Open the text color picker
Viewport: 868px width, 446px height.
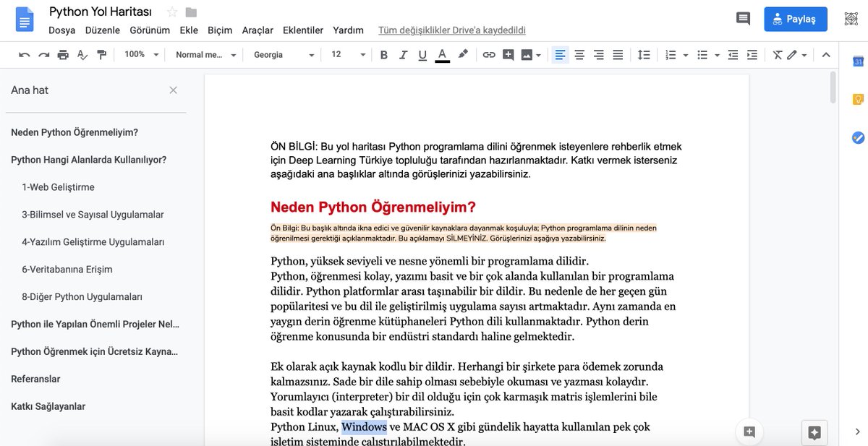442,54
